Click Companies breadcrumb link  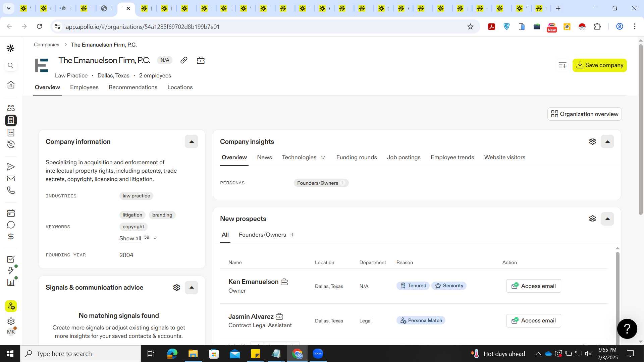46,45
